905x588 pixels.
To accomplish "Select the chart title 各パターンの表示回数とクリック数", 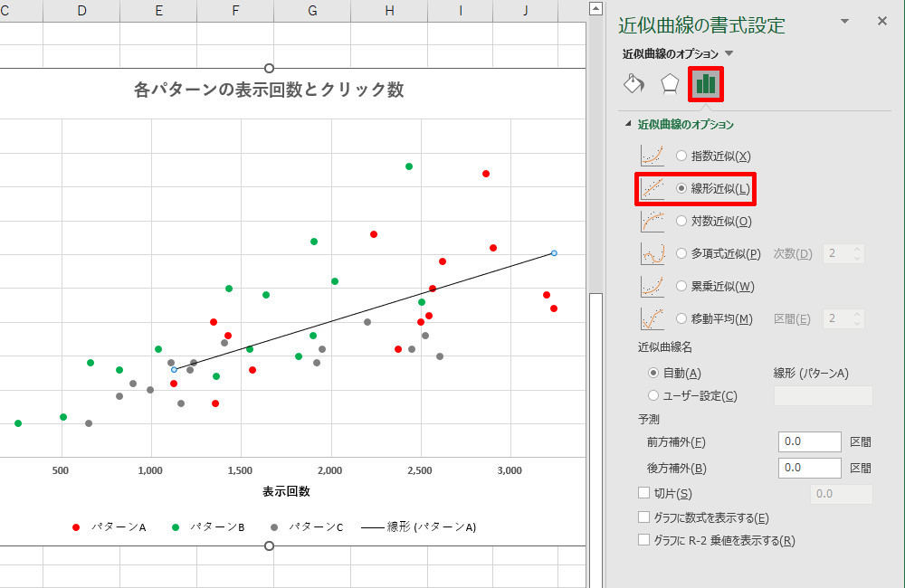I will click(x=269, y=90).
